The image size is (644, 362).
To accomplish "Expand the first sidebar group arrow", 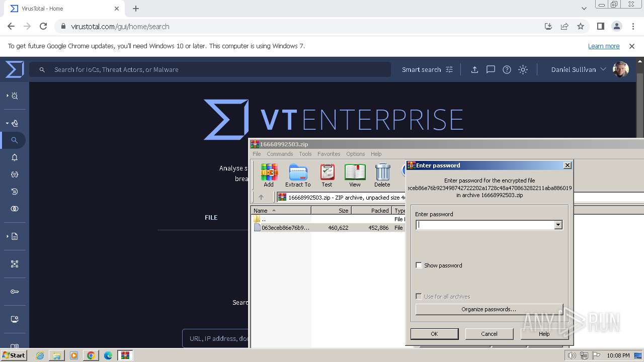I will pos(7,96).
